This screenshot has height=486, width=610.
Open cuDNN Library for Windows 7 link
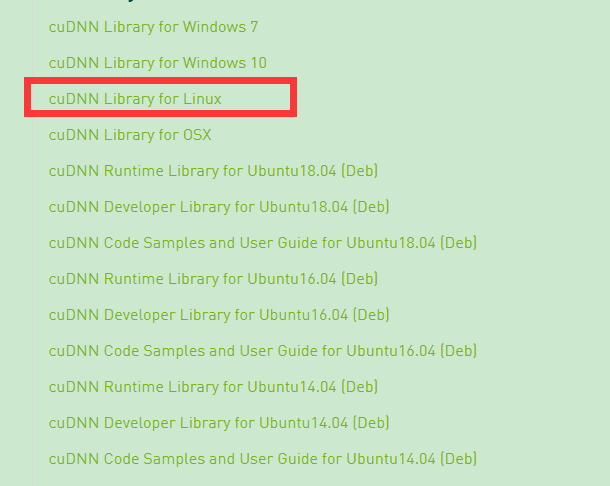[153, 27]
